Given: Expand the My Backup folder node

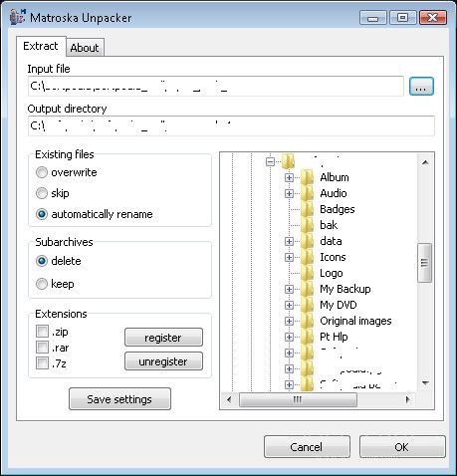Looking at the screenshot, I should click(289, 289).
